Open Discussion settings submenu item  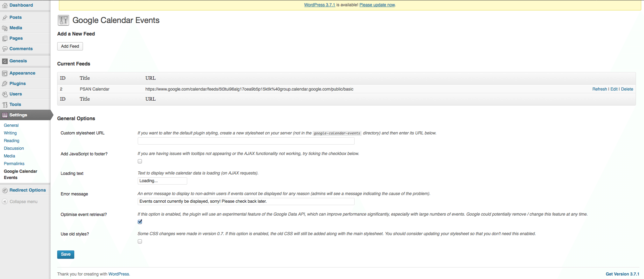point(14,148)
